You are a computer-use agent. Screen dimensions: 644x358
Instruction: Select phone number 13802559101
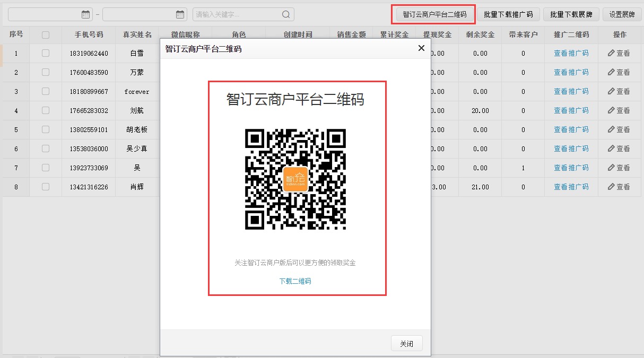coord(89,130)
